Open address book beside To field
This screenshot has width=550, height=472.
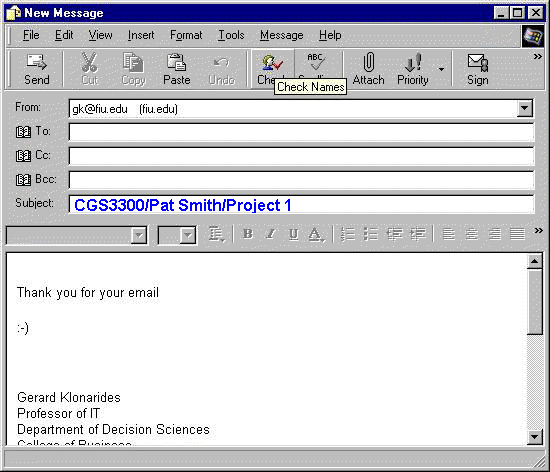23,132
